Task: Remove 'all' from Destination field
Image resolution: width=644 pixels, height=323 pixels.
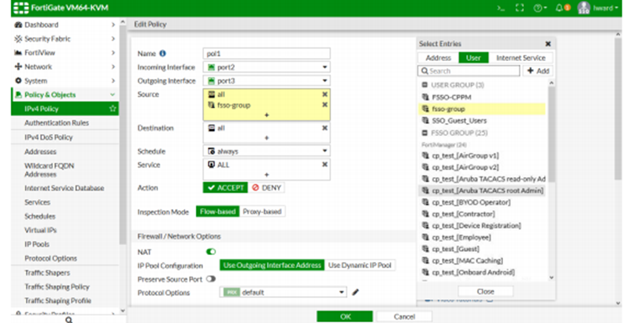Action: tap(324, 128)
